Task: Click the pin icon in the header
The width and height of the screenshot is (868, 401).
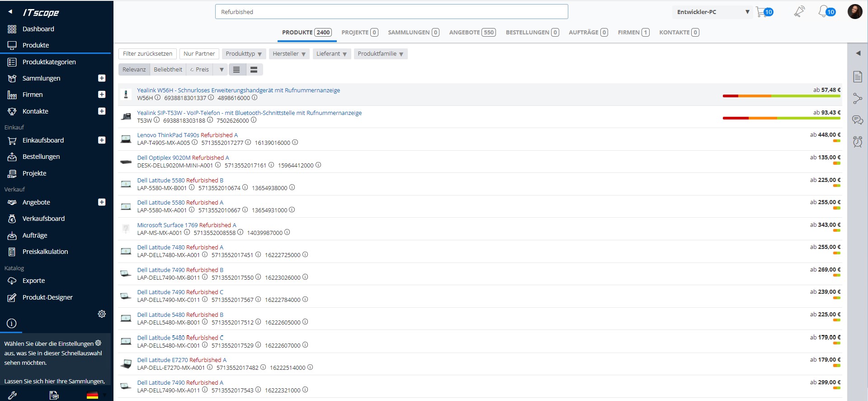Action: coord(799,11)
